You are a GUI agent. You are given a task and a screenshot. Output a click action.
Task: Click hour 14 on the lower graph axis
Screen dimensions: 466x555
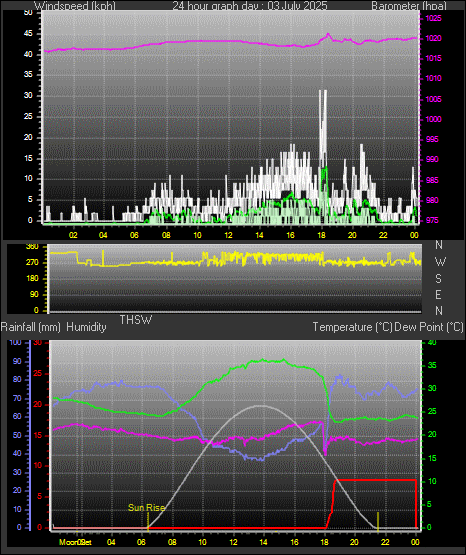click(x=263, y=542)
